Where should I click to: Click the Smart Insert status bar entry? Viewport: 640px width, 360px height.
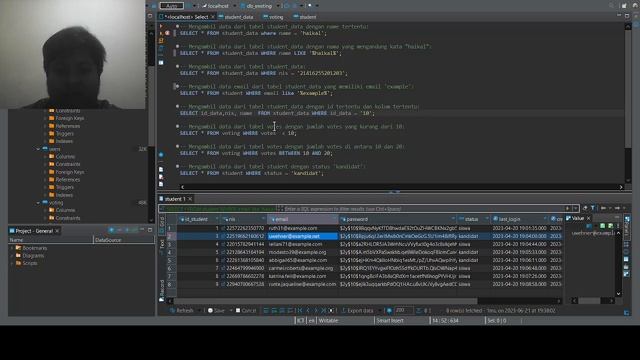click(x=390, y=321)
